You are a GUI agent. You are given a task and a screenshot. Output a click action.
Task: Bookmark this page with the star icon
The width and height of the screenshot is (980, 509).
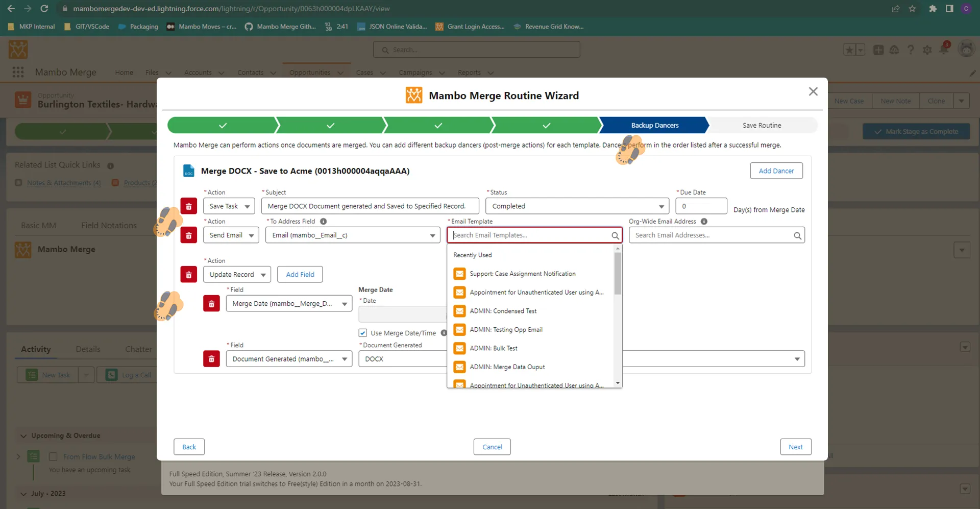tap(912, 9)
